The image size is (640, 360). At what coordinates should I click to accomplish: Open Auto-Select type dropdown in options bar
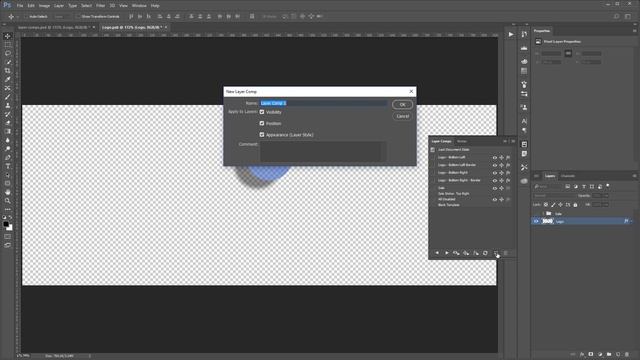(63, 17)
